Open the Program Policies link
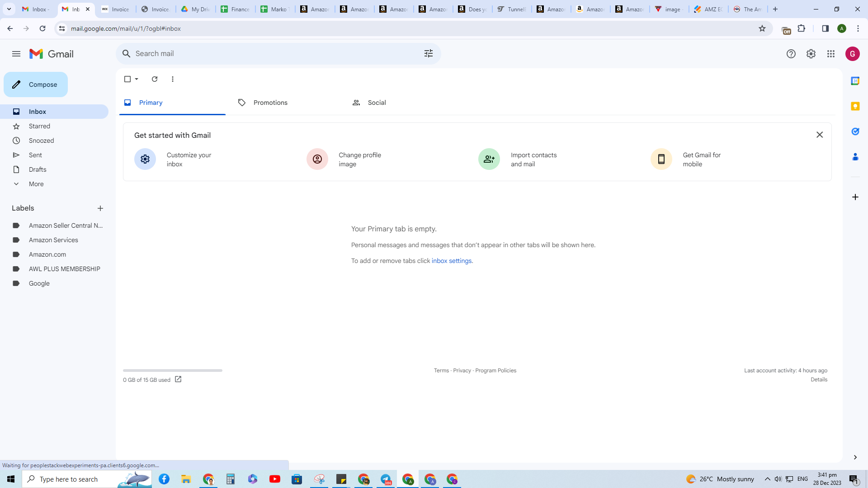Viewport: 868px width, 488px height. point(495,371)
